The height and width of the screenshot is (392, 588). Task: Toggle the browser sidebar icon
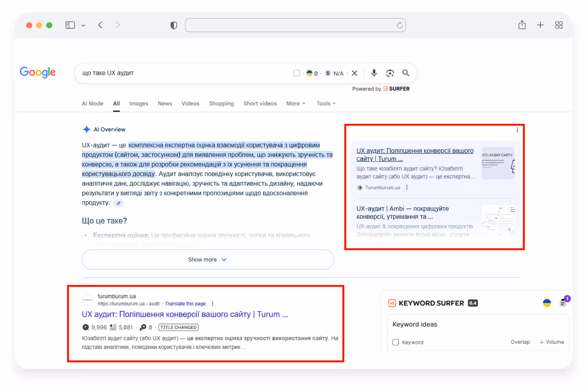70,25
